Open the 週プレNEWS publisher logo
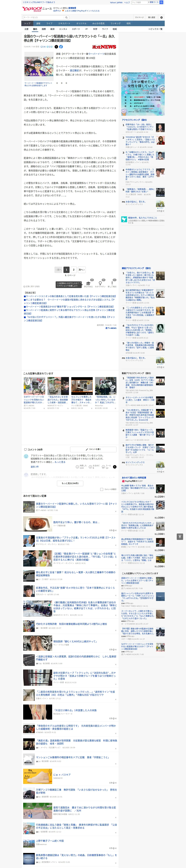The width and height of the screenshot is (186, 868). tap(104, 47)
